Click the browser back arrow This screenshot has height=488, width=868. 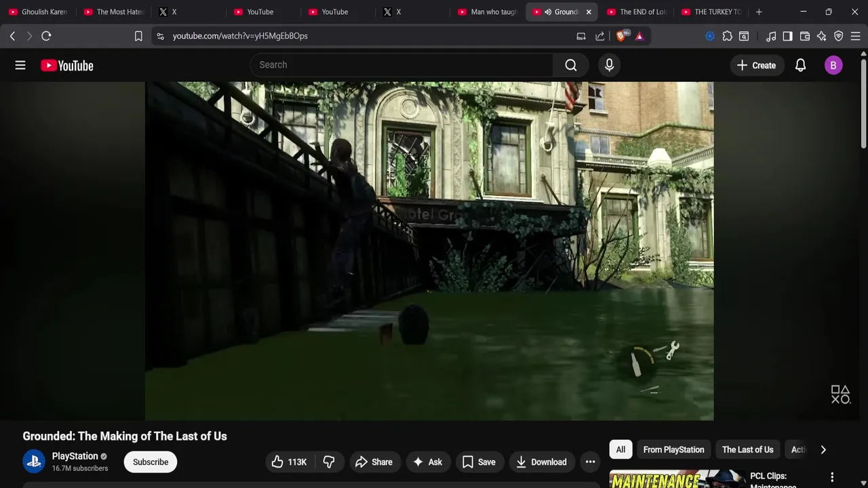pyautogui.click(x=12, y=36)
